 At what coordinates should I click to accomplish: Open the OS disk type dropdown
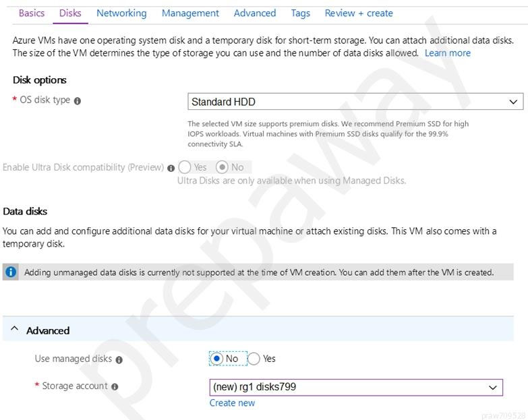355,101
